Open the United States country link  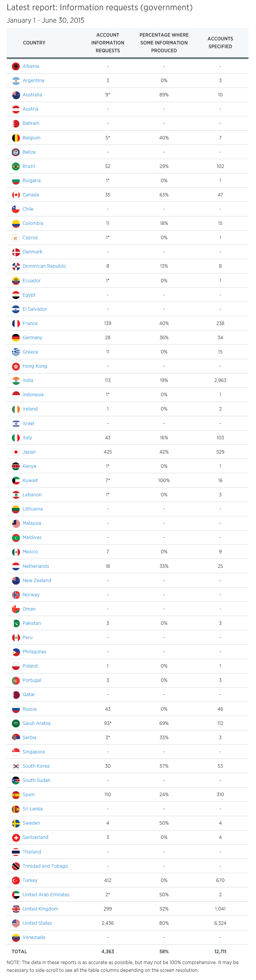point(37,923)
